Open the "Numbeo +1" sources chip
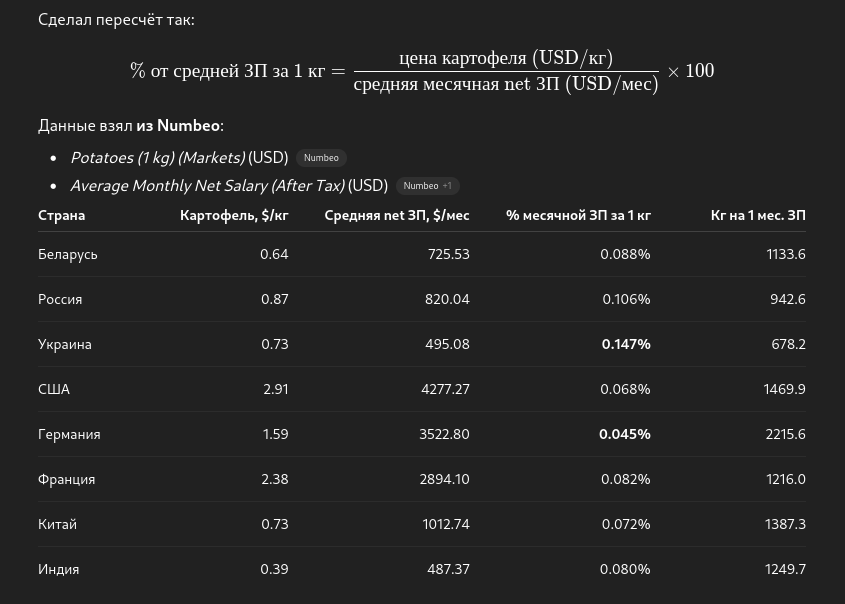The width and height of the screenshot is (845, 604). point(427,186)
